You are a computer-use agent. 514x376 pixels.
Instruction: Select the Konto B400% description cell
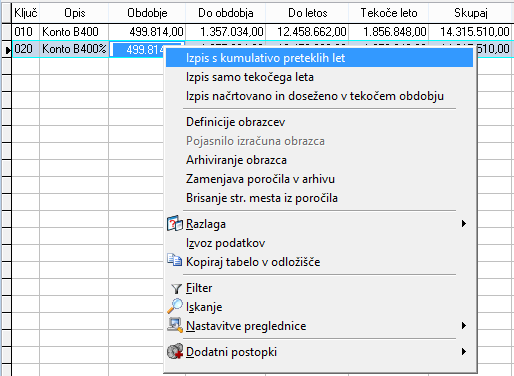pyautogui.click(x=74, y=49)
